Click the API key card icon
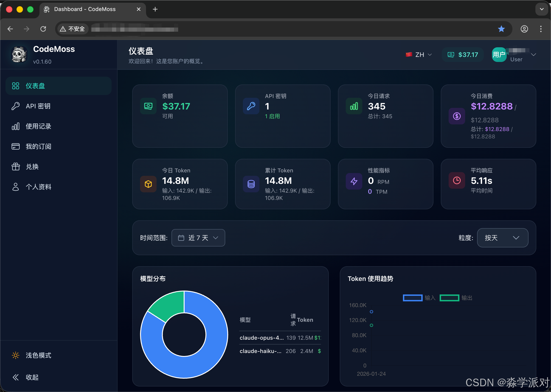551x392 pixels. pos(251,106)
